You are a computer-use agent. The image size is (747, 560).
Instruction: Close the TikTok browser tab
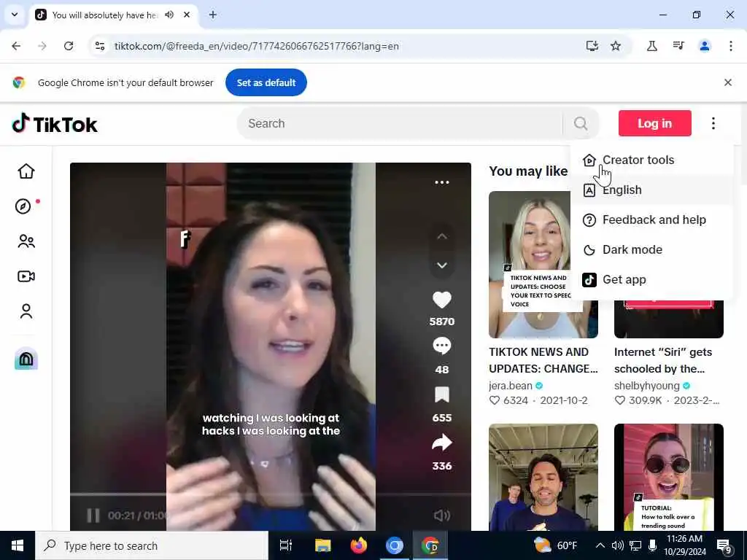click(x=187, y=15)
